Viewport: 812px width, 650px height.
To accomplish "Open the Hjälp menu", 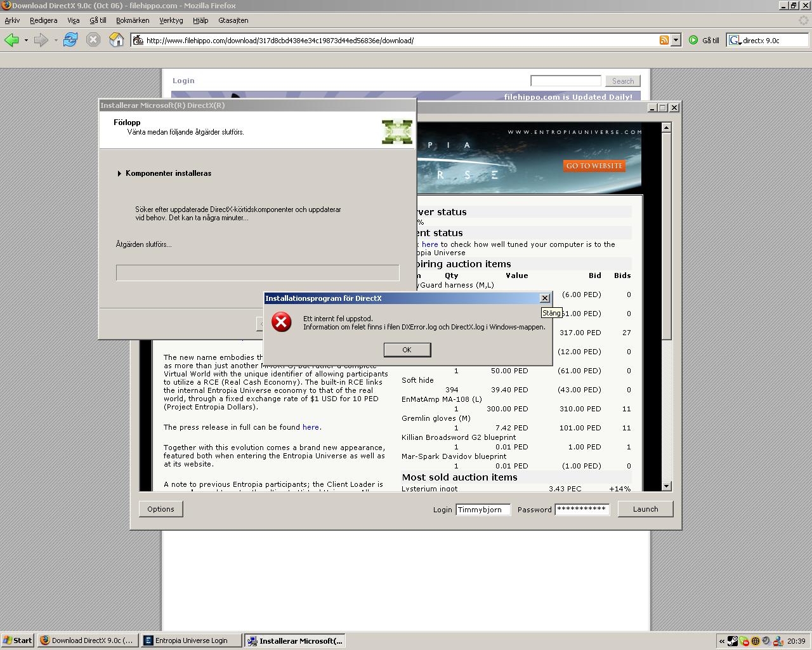I will click(200, 20).
